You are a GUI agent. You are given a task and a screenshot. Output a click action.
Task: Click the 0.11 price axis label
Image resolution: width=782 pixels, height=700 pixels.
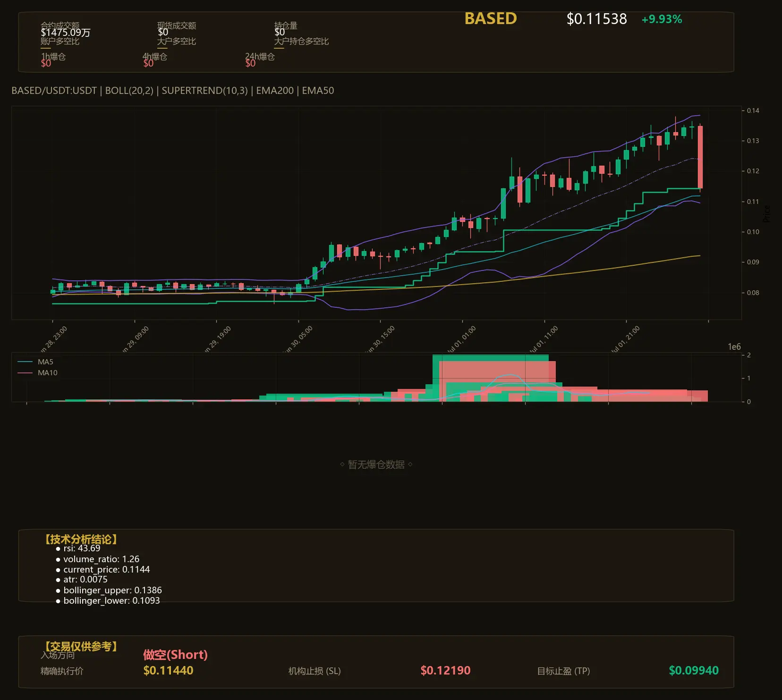point(753,202)
